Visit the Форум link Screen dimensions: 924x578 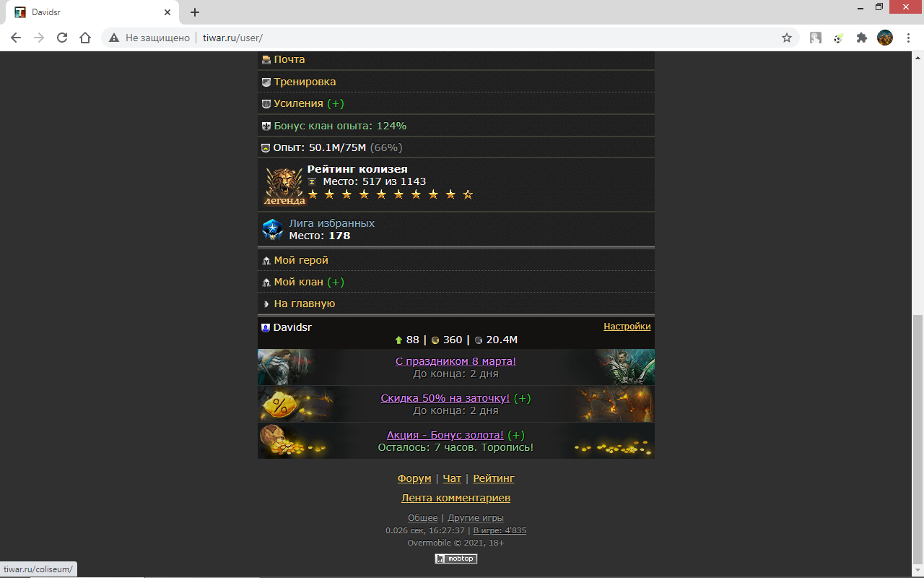coord(414,478)
